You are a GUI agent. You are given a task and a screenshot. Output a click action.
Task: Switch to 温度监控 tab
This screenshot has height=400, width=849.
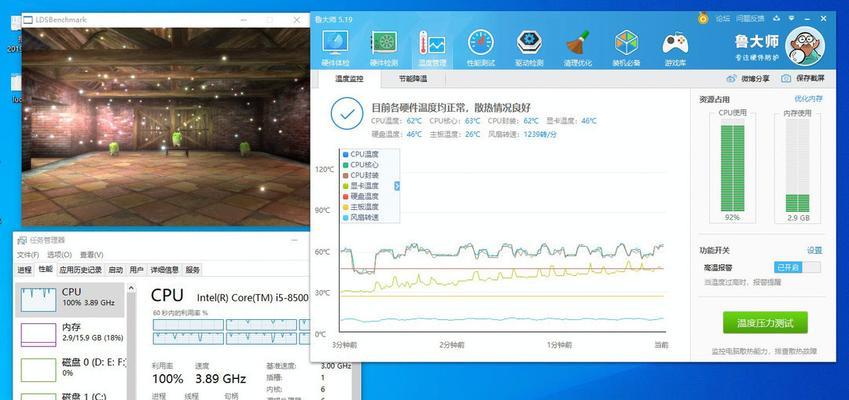(349, 78)
